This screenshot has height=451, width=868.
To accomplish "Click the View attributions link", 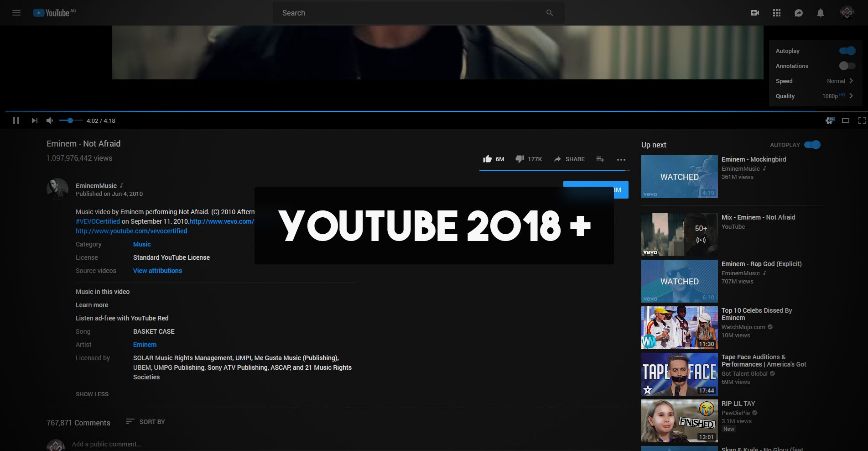I will point(157,270).
